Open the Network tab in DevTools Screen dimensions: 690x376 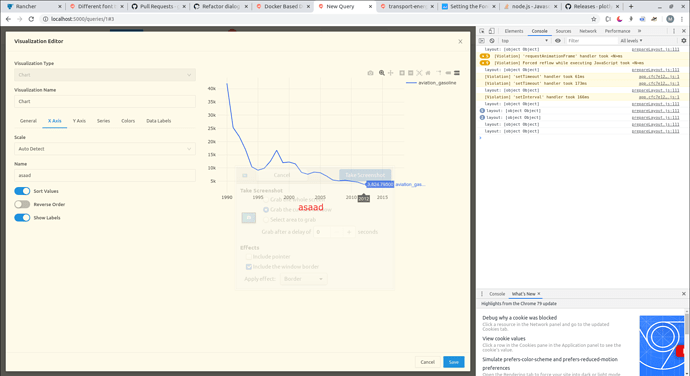point(587,31)
